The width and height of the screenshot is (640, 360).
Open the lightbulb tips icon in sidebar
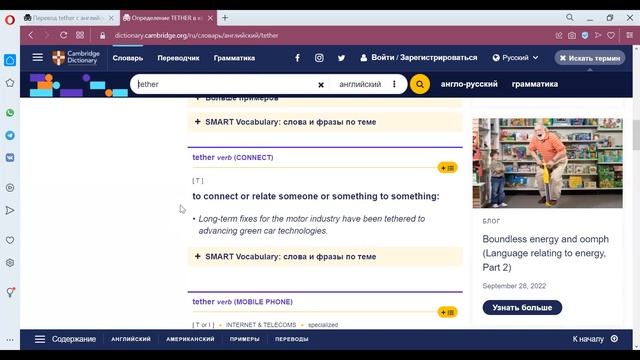click(10, 292)
